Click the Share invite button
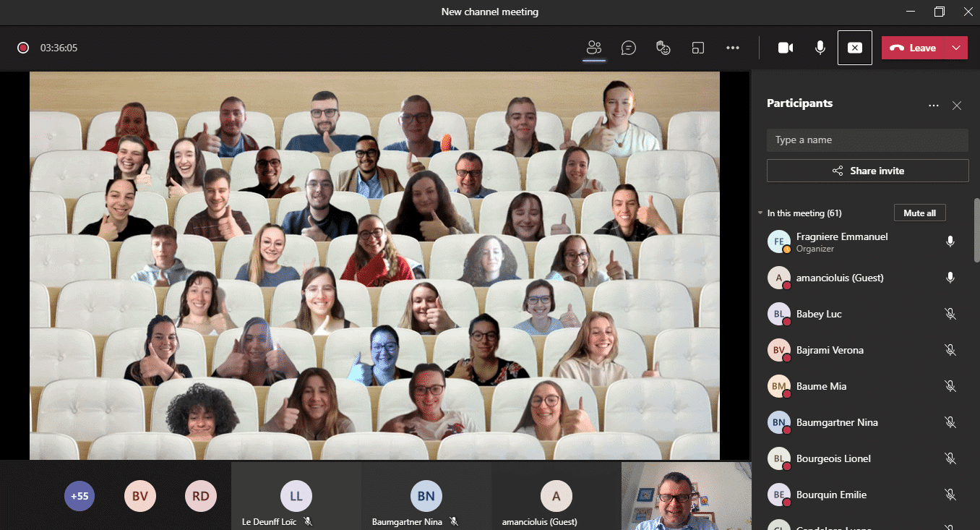 point(867,171)
